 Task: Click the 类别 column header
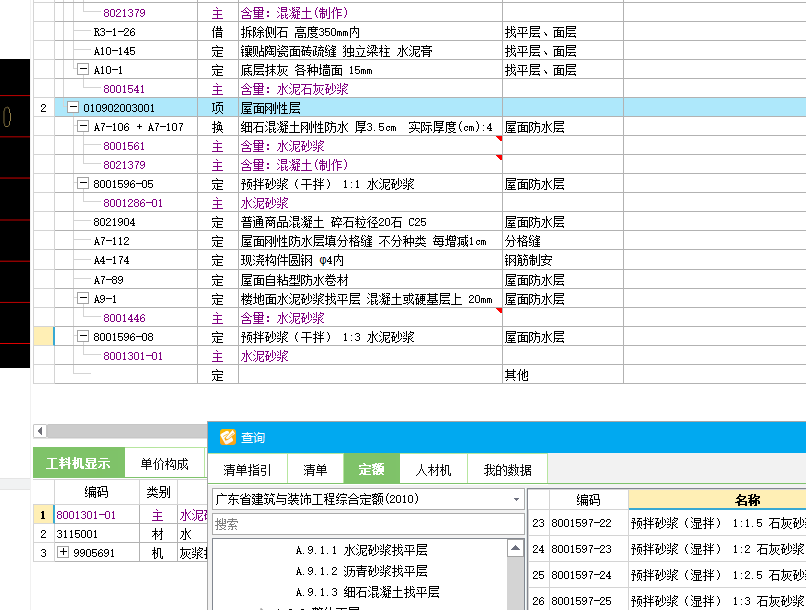(158, 492)
